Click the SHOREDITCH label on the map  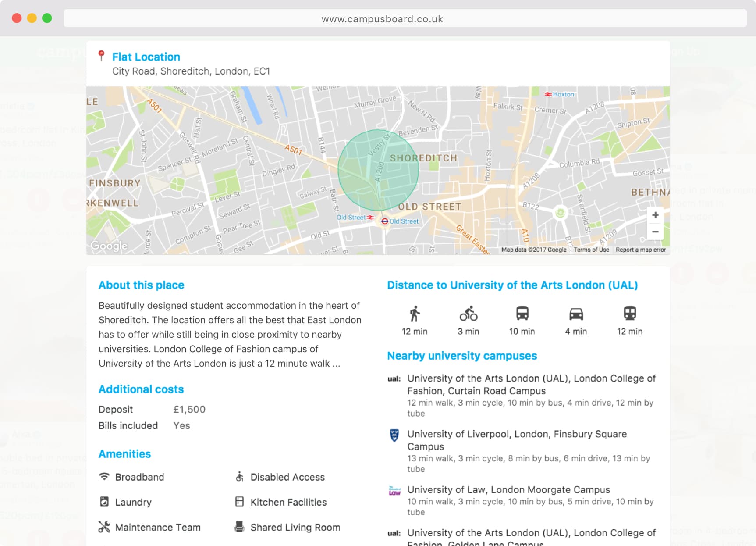tap(423, 158)
